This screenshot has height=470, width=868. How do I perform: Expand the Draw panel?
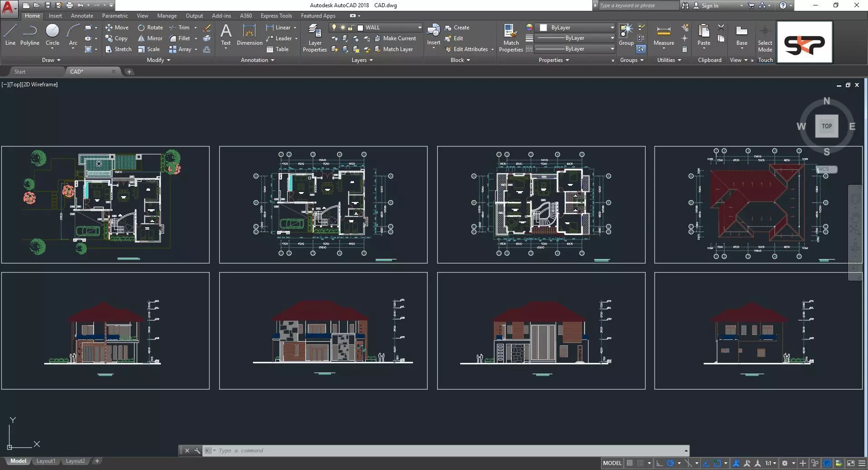point(51,60)
